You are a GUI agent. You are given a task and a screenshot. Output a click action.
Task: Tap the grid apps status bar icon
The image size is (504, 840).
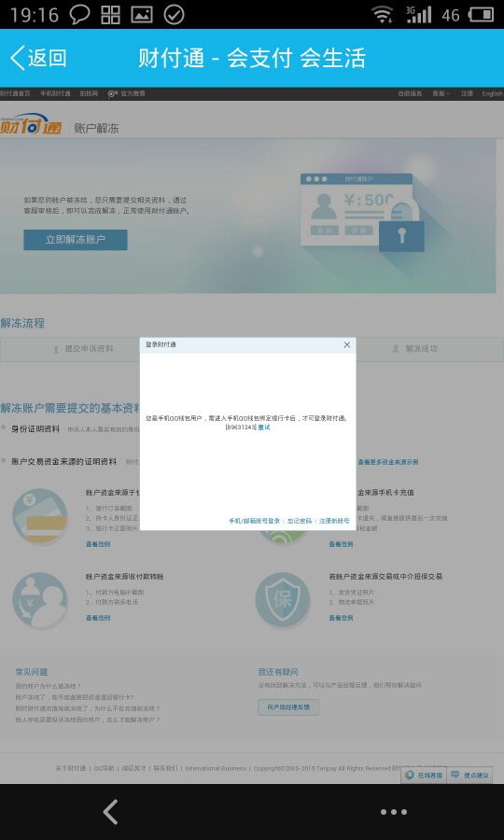pyautogui.click(x=110, y=14)
